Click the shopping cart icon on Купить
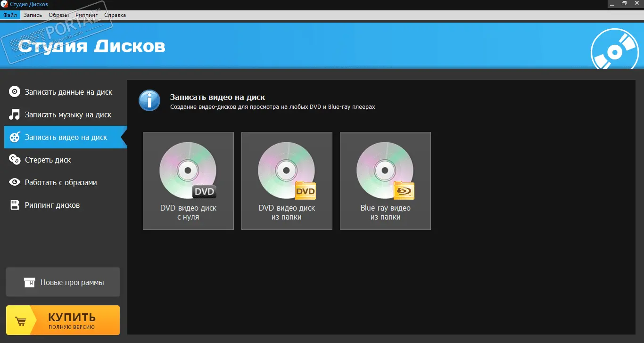The width and height of the screenshot is (644, 343). (x=21, y=321)
